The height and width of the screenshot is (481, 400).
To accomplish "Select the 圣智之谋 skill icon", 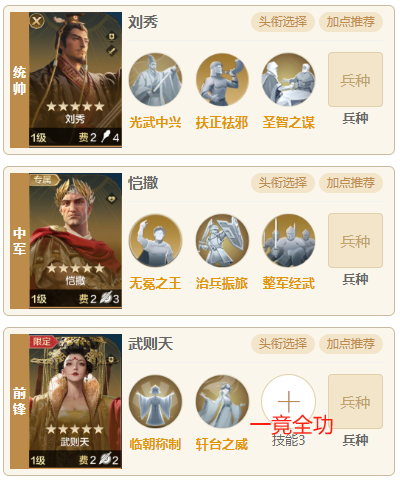I will 289,80.
